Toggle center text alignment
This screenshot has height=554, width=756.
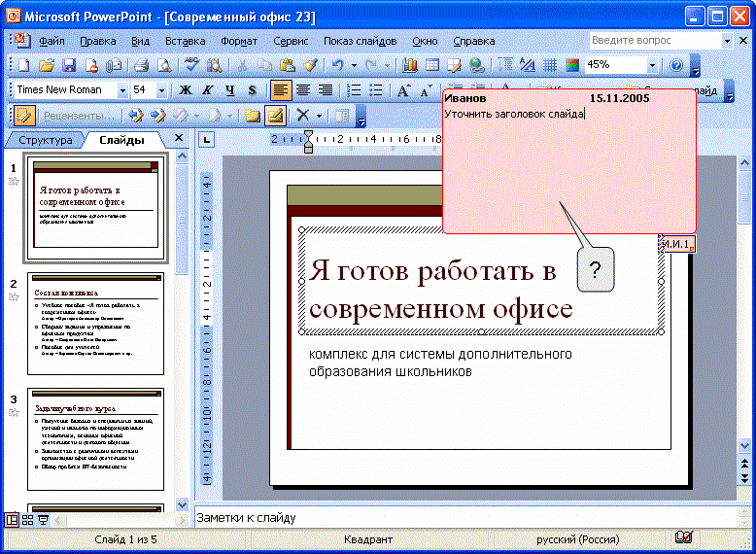coord(303,90)
